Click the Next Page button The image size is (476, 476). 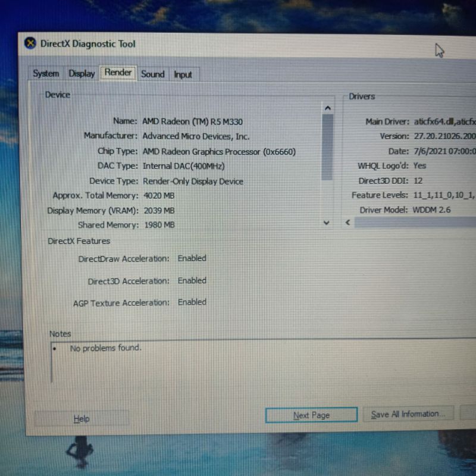coord(311,415)
